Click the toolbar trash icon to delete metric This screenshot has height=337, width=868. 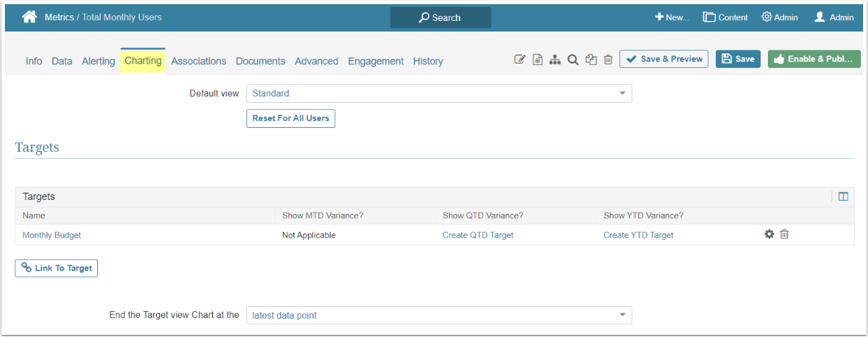coord(608,60)
